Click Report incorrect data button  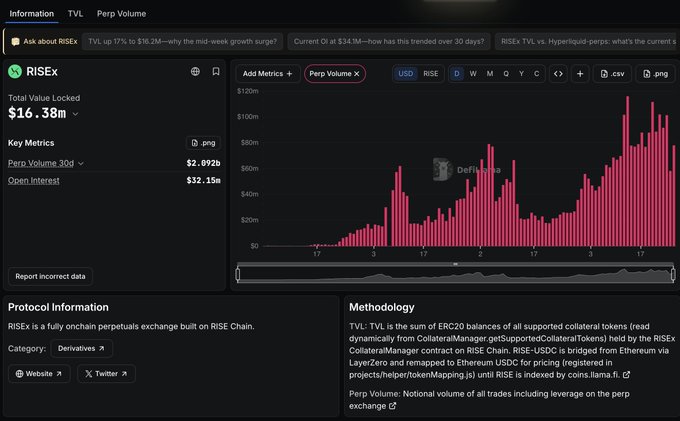pyautogui.click(x=50, y=276)
